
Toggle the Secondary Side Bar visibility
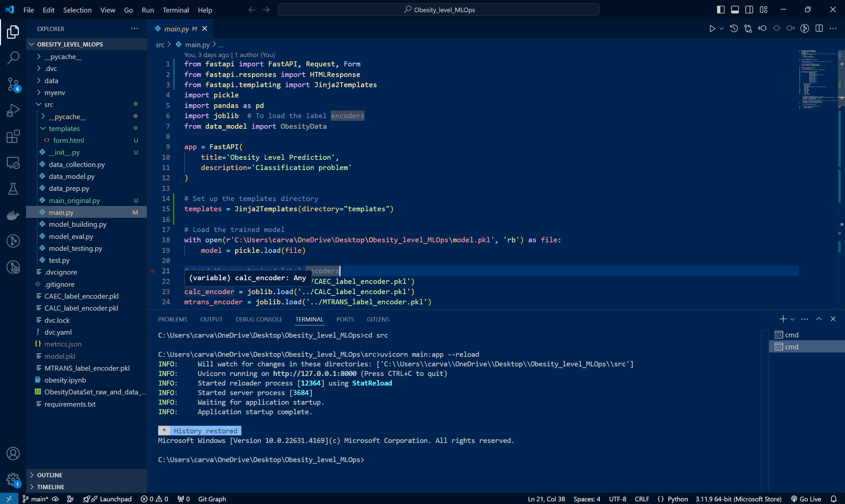tap(749, 10)
